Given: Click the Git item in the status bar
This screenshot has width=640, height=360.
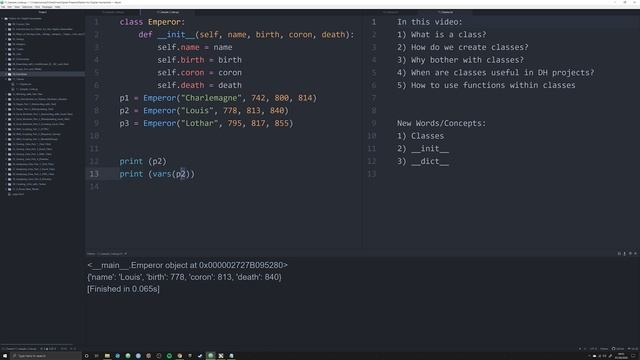Looking at the screenshot, I should coord(633,349).
